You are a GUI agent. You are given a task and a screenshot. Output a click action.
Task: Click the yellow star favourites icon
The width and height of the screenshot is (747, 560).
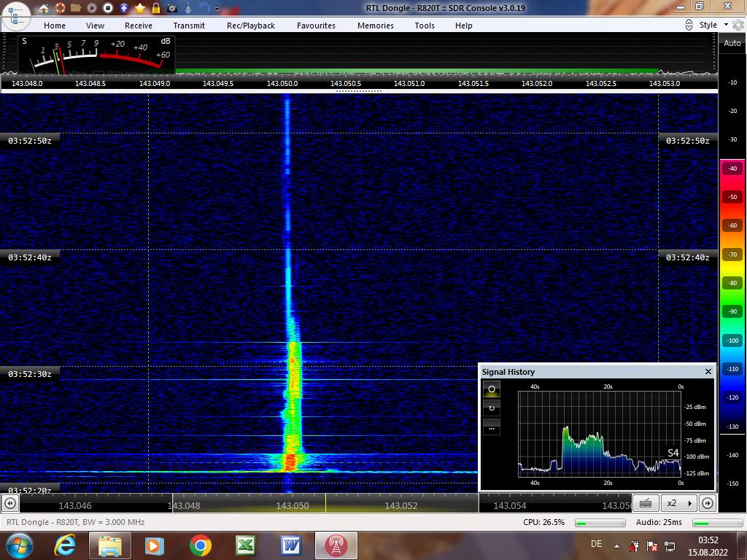tap(140, 8)
